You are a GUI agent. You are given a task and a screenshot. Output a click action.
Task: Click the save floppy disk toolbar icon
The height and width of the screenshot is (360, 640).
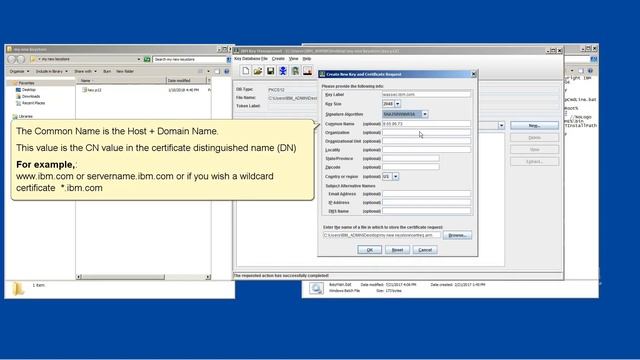tap(270, 71)
